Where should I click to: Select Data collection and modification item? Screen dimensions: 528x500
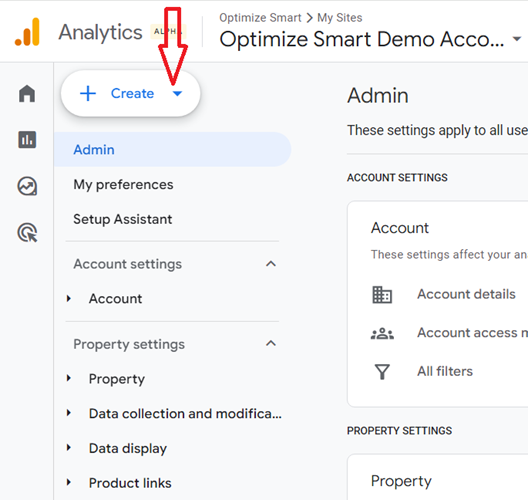[x=185, y=413]
